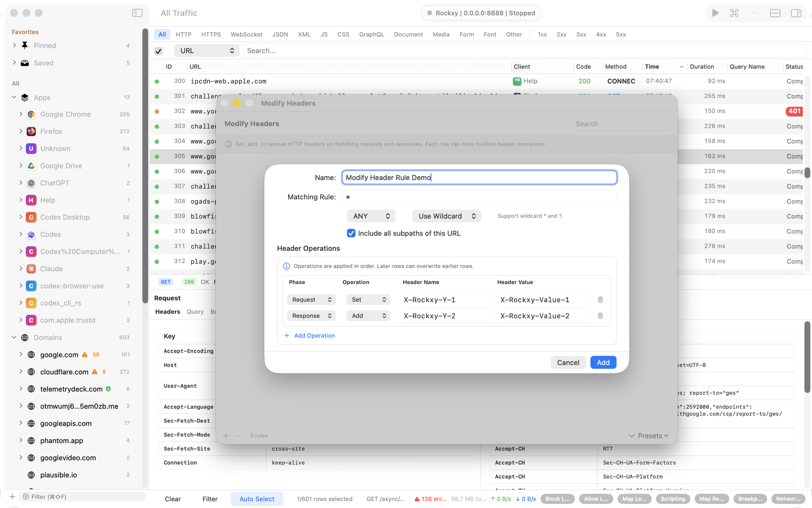Open the URL filter type dropdown
This screenshot has width=812, height=508.
(x=206, y=51)
